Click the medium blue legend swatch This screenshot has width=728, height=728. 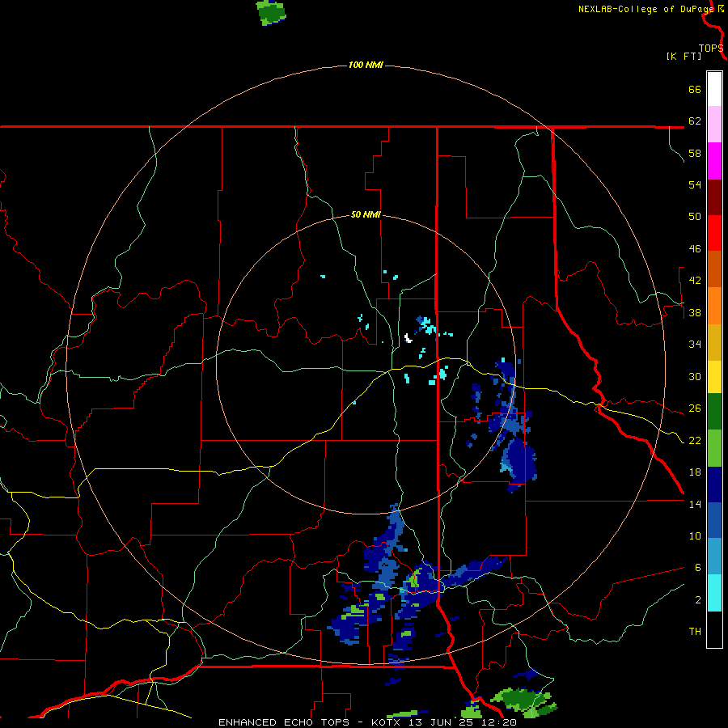click(x=714, y=520)
